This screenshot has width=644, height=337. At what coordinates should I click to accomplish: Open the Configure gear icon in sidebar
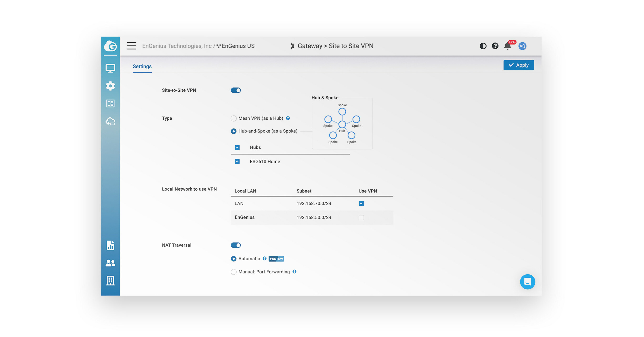coord(110,86)
